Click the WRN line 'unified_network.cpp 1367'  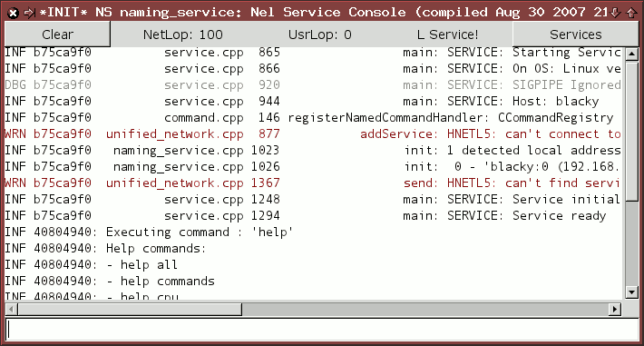click(313, 183)
